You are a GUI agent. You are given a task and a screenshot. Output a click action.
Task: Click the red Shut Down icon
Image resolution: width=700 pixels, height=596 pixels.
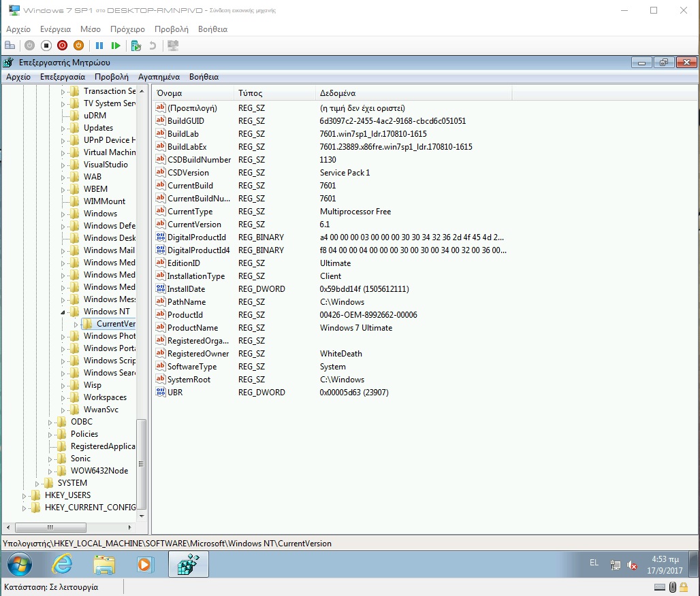63,46
